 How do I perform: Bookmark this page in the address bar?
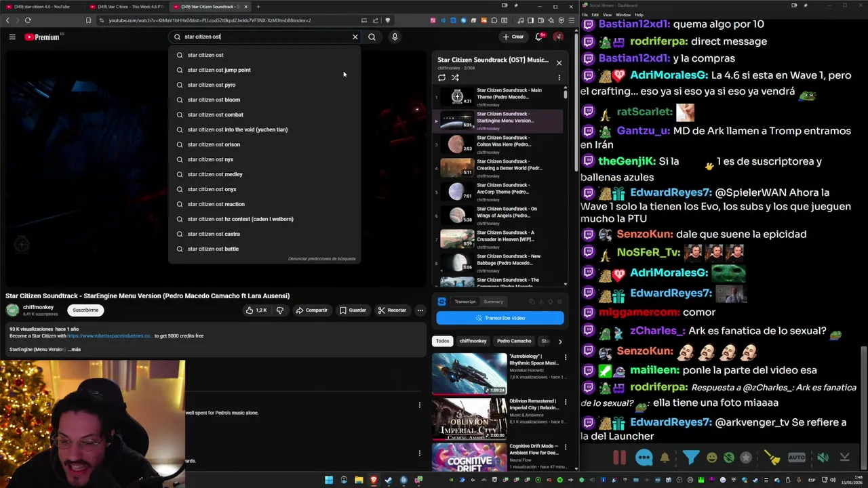(88, 20)
